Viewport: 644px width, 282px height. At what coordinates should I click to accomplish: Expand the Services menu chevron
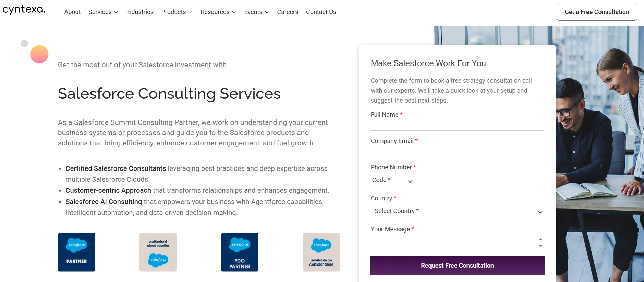[116, 12]
